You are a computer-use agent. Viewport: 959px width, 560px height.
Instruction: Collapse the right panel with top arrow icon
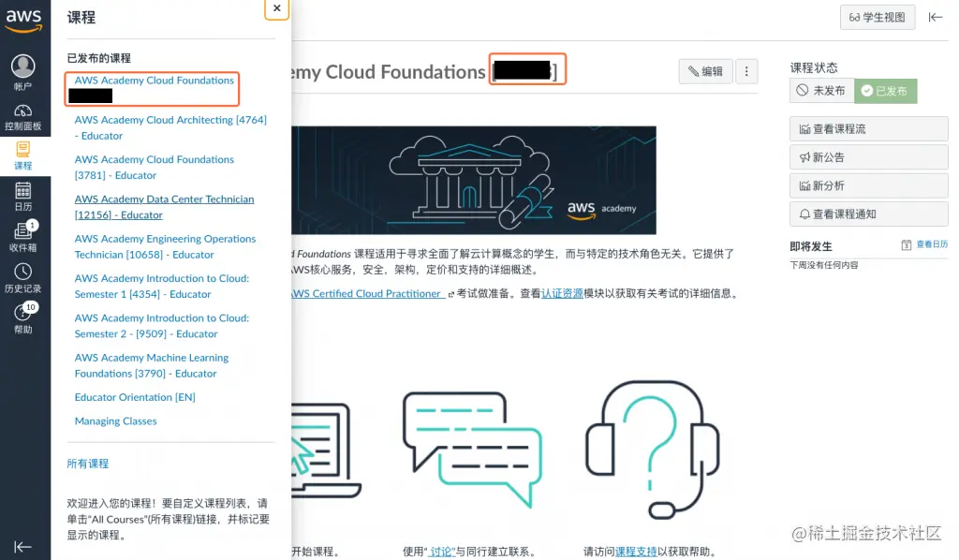[x=936, y=17]
